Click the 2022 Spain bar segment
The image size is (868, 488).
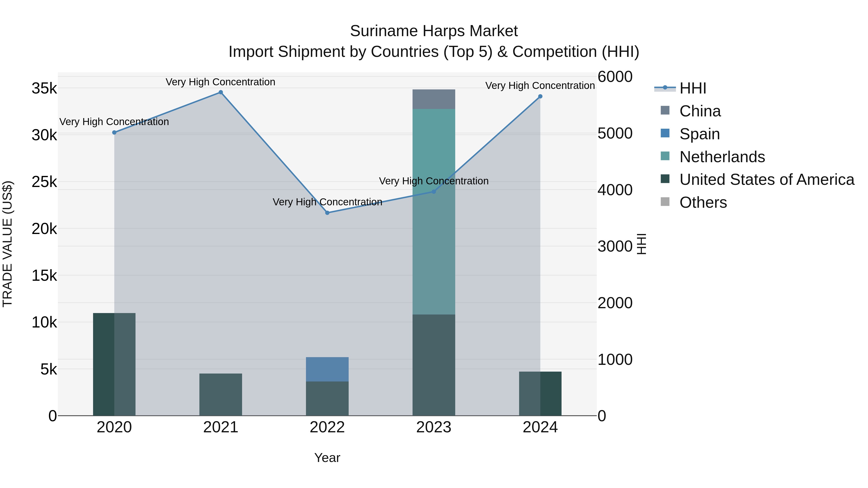[327, 369]
